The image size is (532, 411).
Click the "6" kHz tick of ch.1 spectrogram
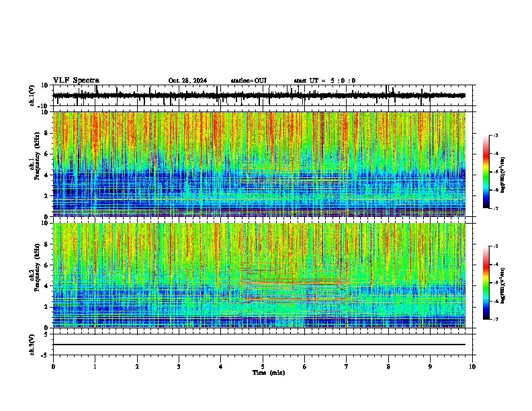click(x=47, y=154)
